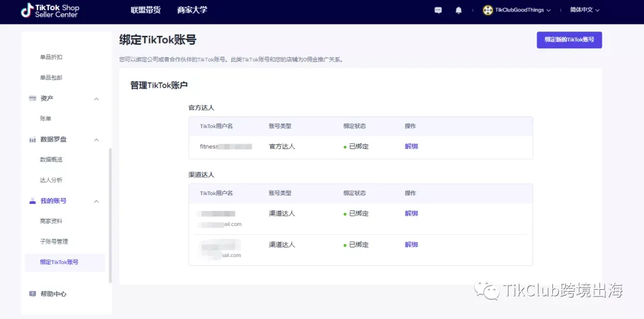This screenshot has height=319, width=644.
Task: Select 绑定TikTok账号 in the sidebar
Action: point(65,262)
